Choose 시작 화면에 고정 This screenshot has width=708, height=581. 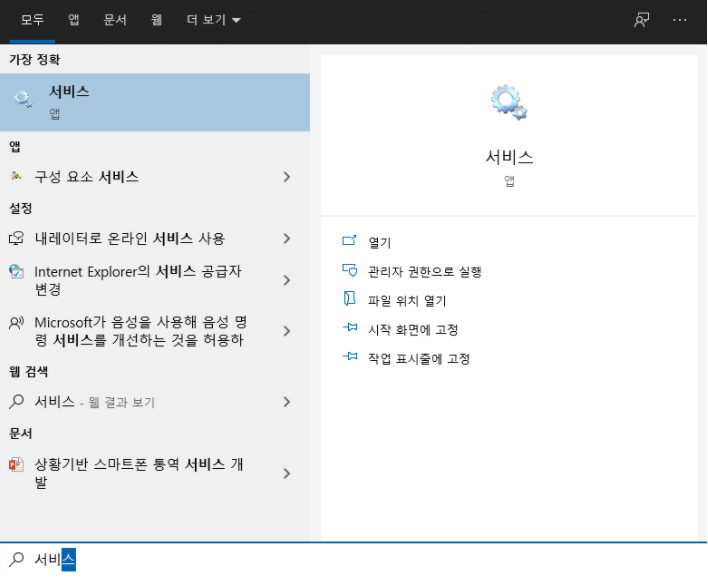(x=413, y=330)
